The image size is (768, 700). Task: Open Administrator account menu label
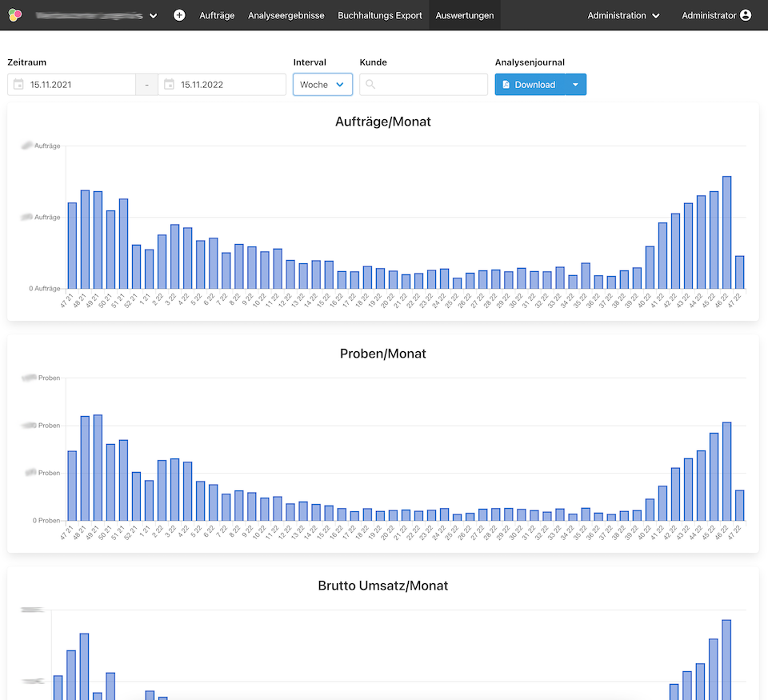(709, 16)
